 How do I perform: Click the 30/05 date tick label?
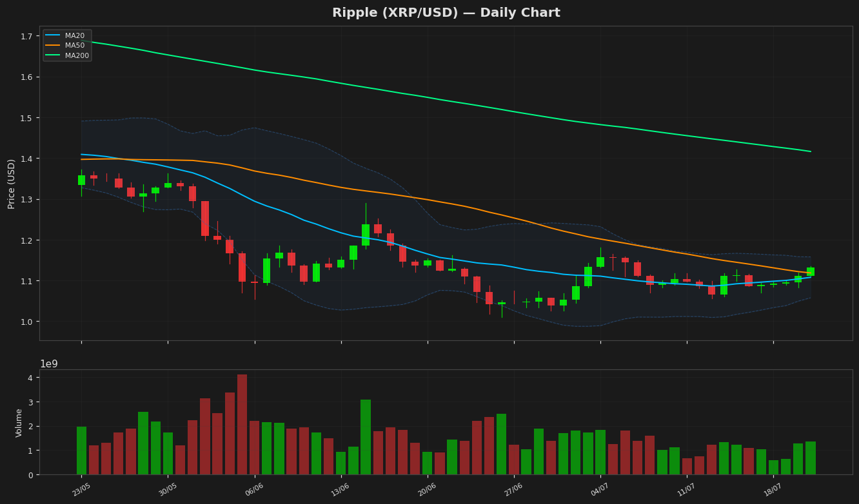pos(168,490)
